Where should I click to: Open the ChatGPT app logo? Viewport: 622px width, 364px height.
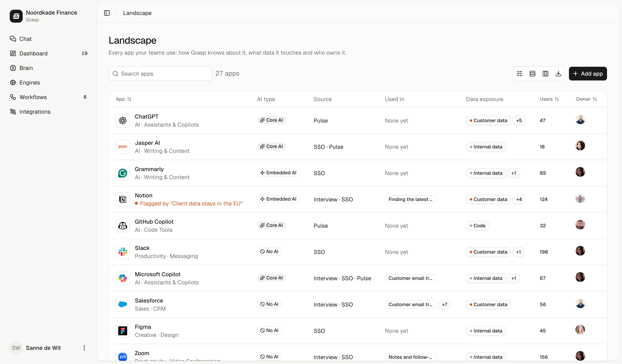pyautogui.click(x=123, y=121)
